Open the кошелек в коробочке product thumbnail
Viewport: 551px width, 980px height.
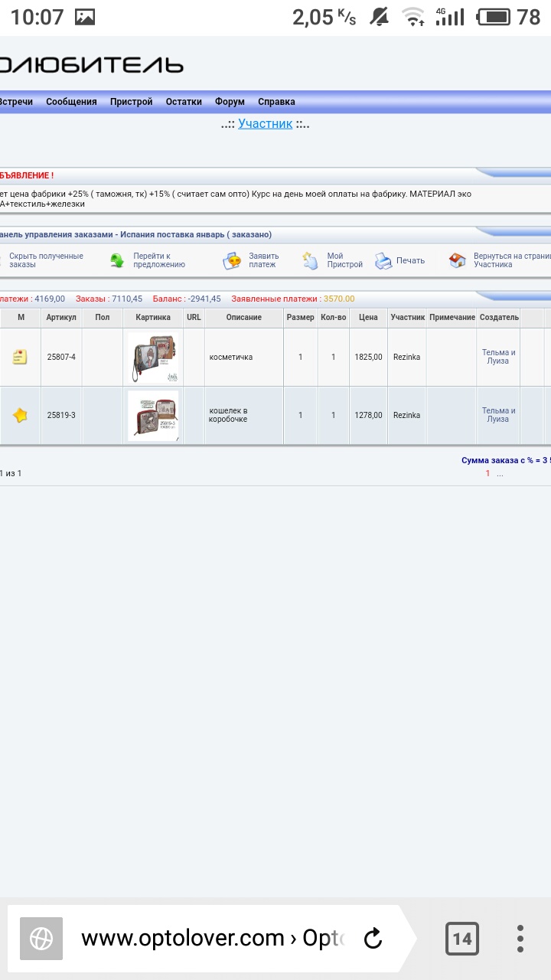click(153, 415)
